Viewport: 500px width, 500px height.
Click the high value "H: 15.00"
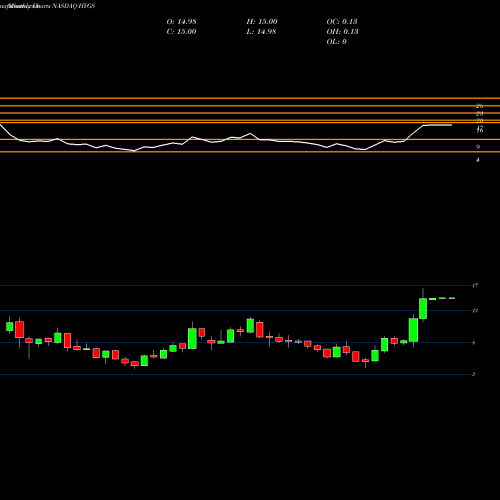click(262, 22)
